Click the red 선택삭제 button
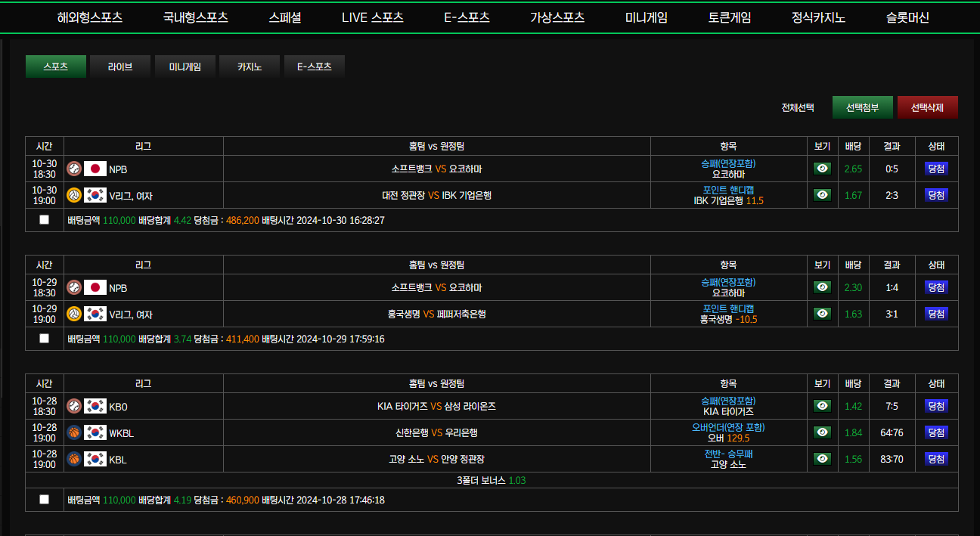The height and width of the screenshot is (536, 980). [928, 107]
